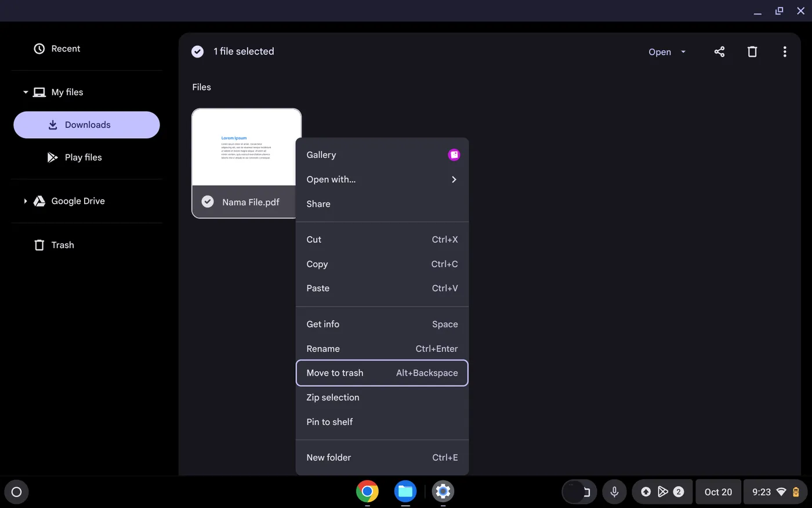Choose Zip selection menu entry
The height and width of the screenshot is (508, 812).
382,397
